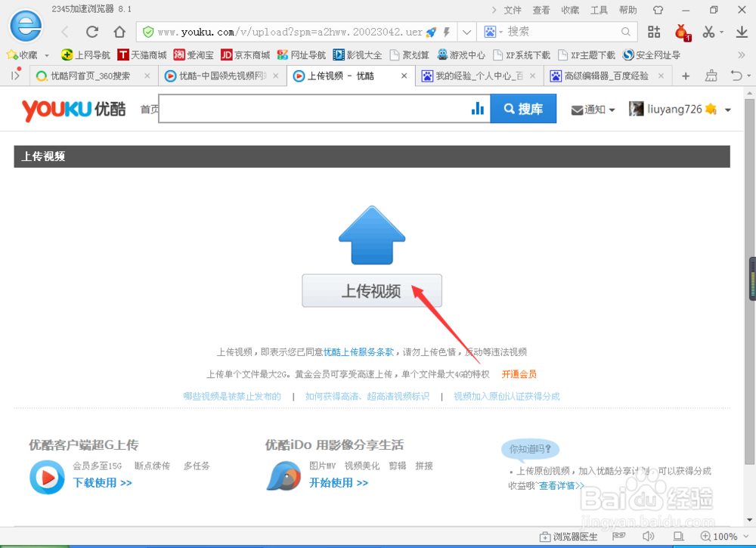Click the scissors screenshot tool
The width and height of the screenshot is (756, 548).
click(x=708, y=32)
